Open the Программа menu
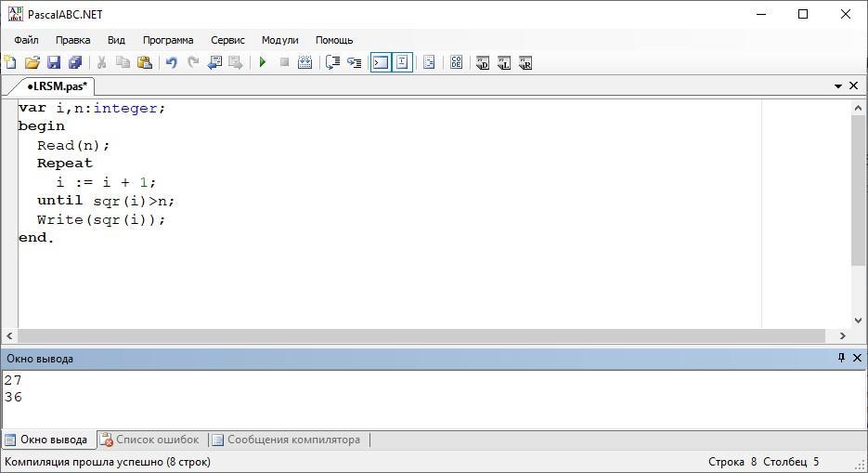This screenshot has height=473, width=868. (x=168, y=40)
